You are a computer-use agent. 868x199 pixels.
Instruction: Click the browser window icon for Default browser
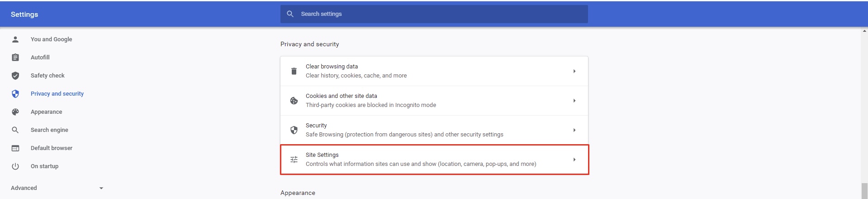tap(15, 148)
